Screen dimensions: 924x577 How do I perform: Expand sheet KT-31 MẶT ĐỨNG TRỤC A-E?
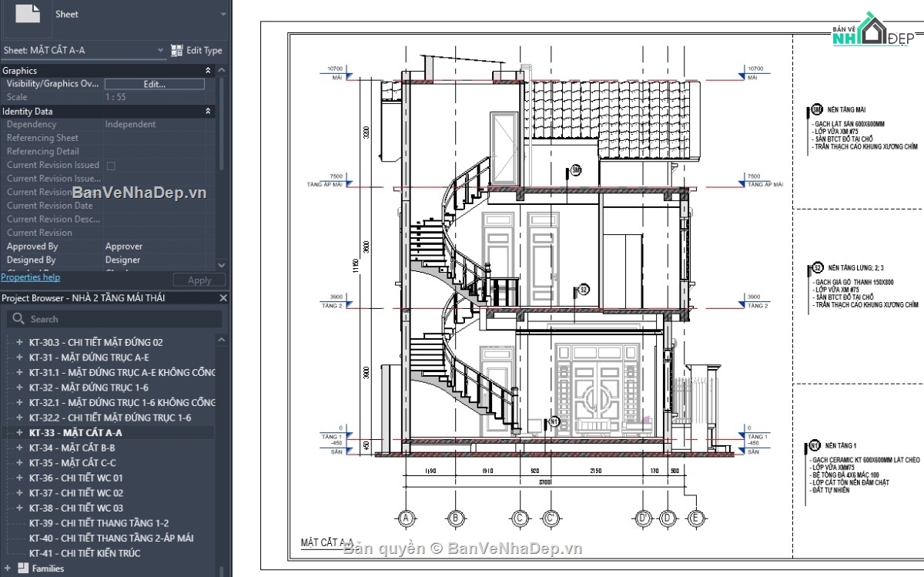pos(19,357)
